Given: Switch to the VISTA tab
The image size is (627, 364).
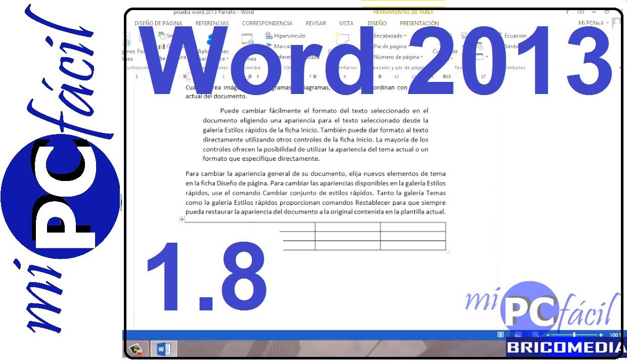Looking at the screenshot, I should pos(346,23).
